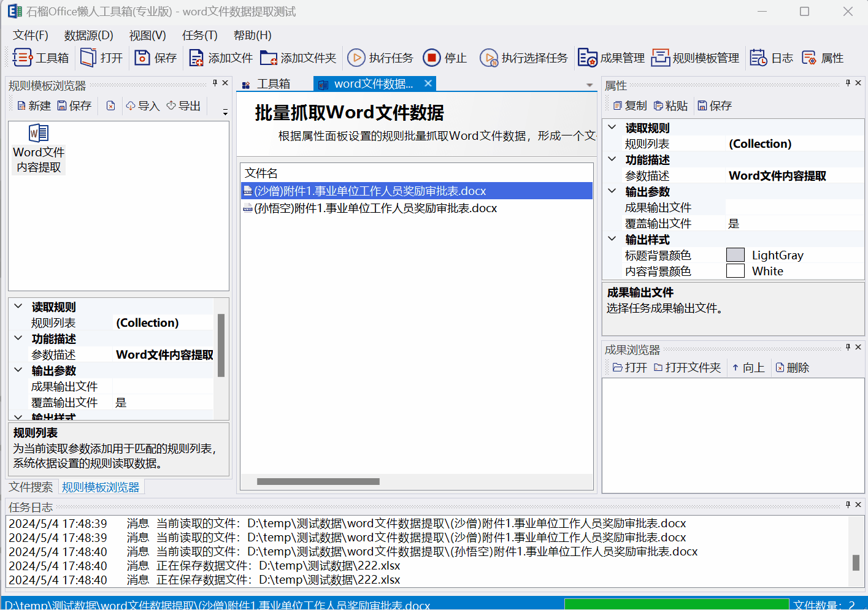Collapse 读取规则 group in left property grid
The height and width of the screenshot is (610, 868).
(x=18, y=306)
